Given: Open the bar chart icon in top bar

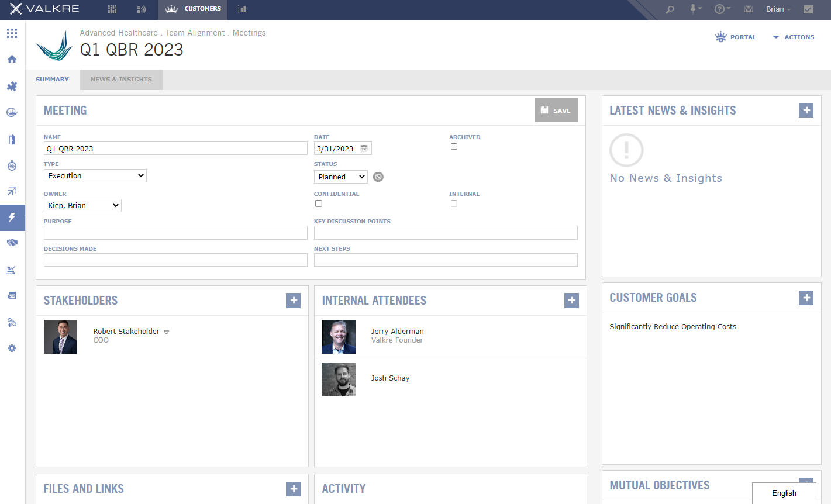Looking at the screenshot, I should [242, 9].
